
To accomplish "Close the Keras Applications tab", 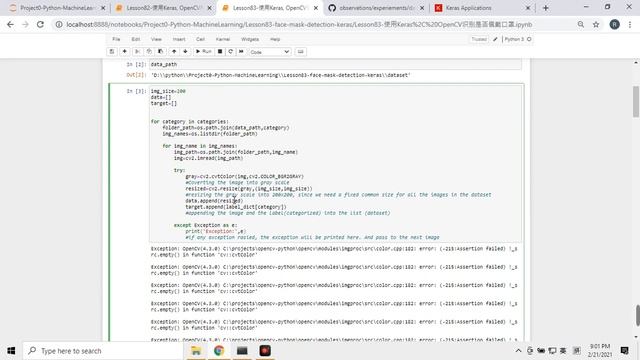I will [528, 8].
